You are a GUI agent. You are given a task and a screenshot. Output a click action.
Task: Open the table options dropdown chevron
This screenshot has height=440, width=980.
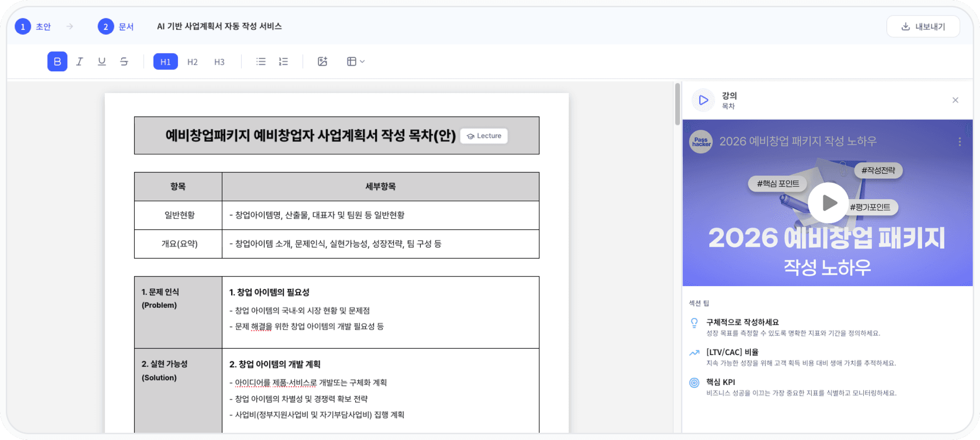(x=363, y=61)
